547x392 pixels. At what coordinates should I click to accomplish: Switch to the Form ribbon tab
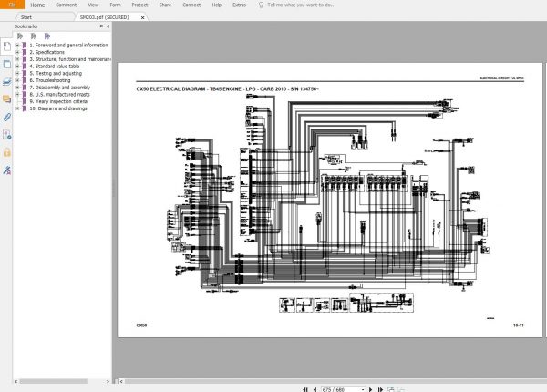pos(115,5)
